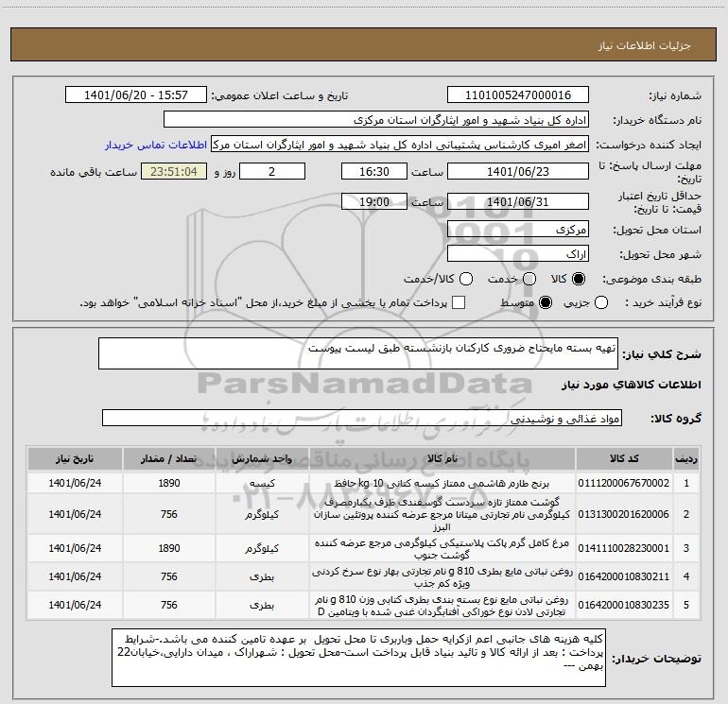Click the برنج طارم هاشمی product name
Image resolution: width=728 pixels, height=704 pixels.
442,483
